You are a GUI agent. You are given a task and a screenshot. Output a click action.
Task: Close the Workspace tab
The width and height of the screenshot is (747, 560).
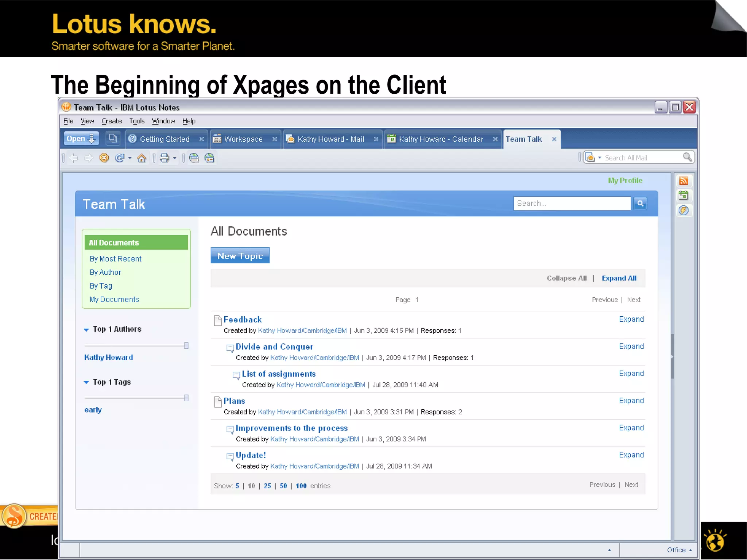[x=275, y=139]
